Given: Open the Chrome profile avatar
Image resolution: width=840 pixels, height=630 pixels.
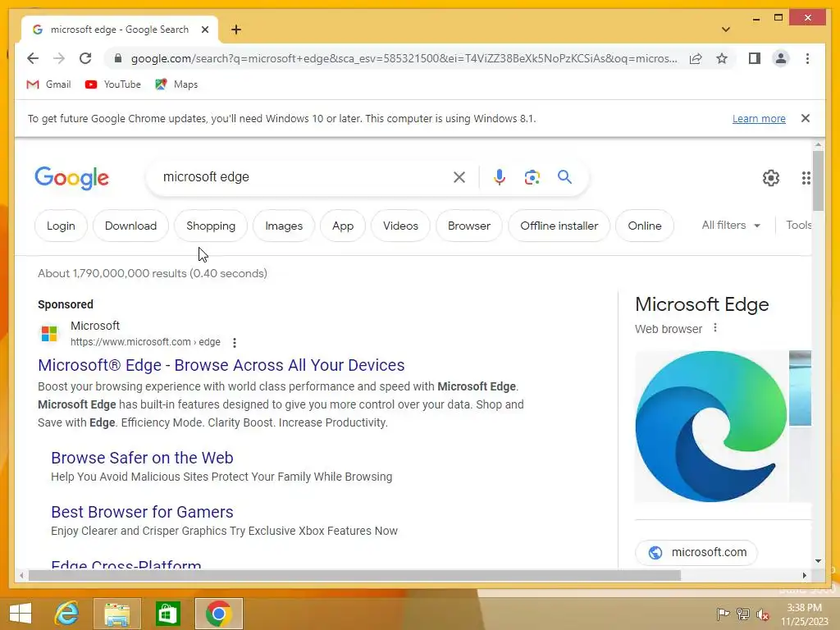Looking at the screenshot, I should (x=781, y=58).
